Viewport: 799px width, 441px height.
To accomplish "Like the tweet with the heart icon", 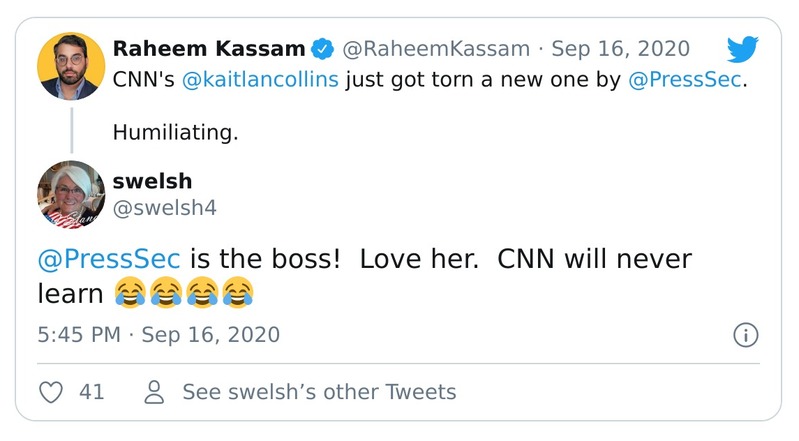I will (x=51, y=392).
